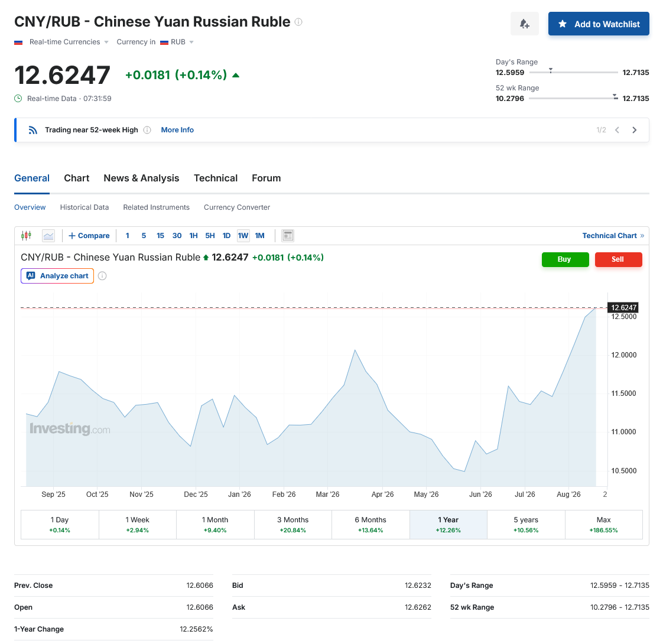This screenshot has height=644, width=663.
Task: Select the 6 Months range period
Action: coord(370,524)
